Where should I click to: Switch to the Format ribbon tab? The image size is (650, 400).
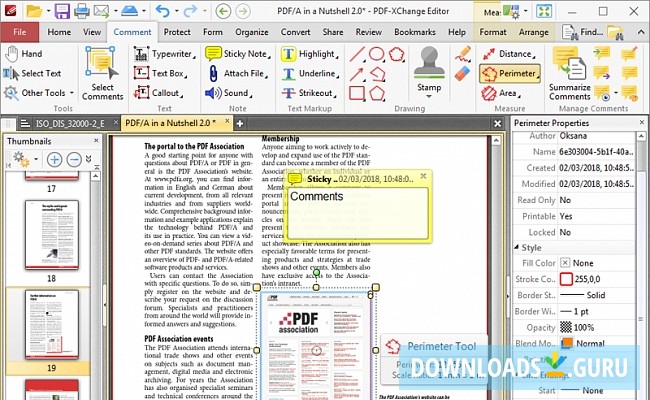click(x=492, y=32)
